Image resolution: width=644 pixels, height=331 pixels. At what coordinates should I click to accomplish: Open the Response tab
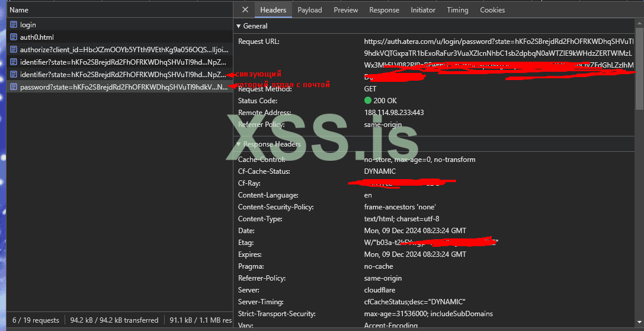tap(384, 10)
